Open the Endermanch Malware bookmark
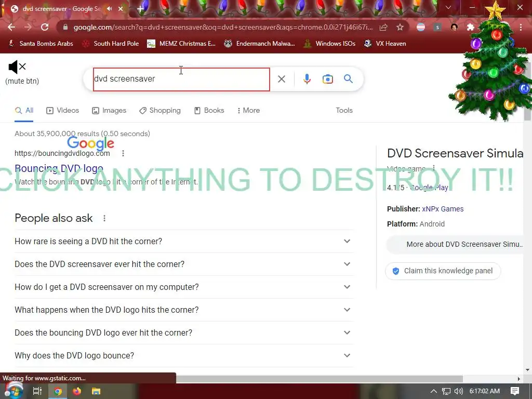 (260, 44)
